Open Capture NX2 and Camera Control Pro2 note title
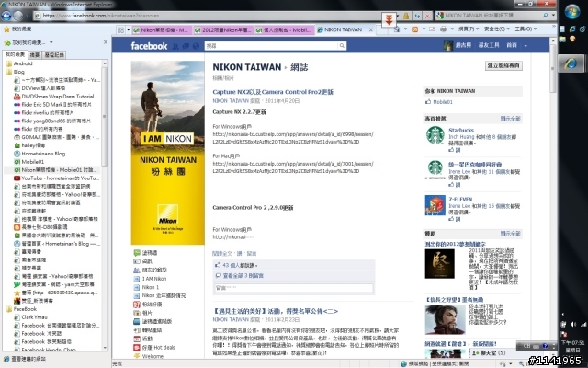 coord(273,92)
